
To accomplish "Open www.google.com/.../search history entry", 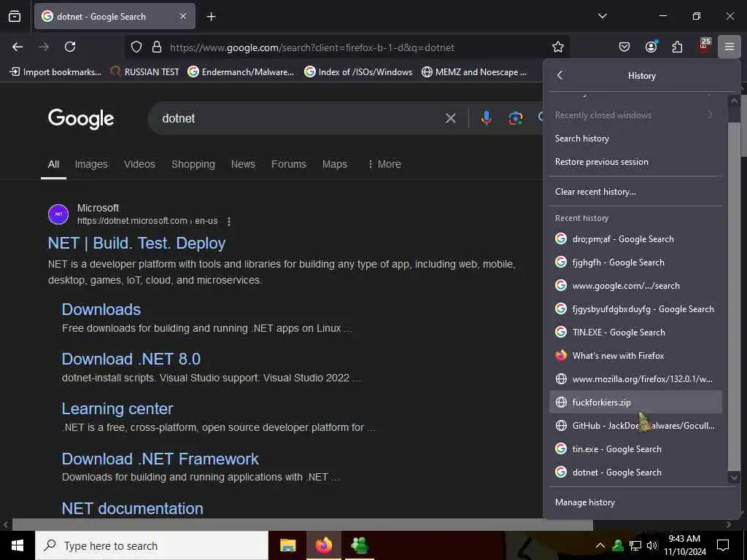I will pos(635,286).
